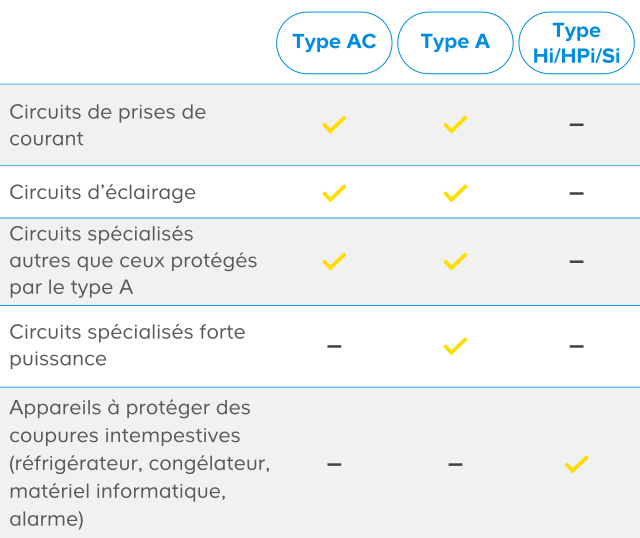Click Hi/HPi/Si dash in prises de courant row
The width and height of the screenshot is (640, 538).
(576, 125)
